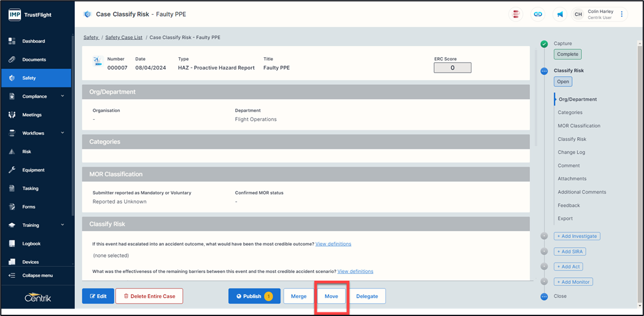The image size is (644, 316).
Task: Click the Equipment wrench icon
Action: [x=12, y=170]
